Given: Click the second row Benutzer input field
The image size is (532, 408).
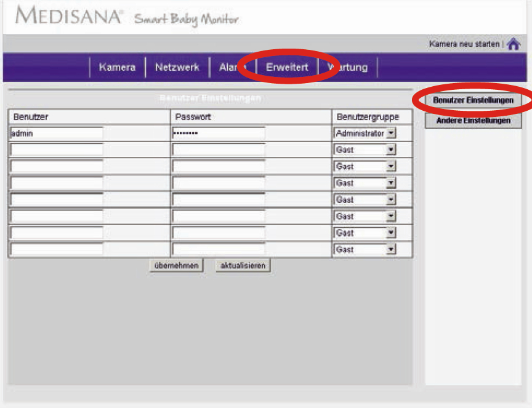Looking at the screenshot, I should (57, 150).
